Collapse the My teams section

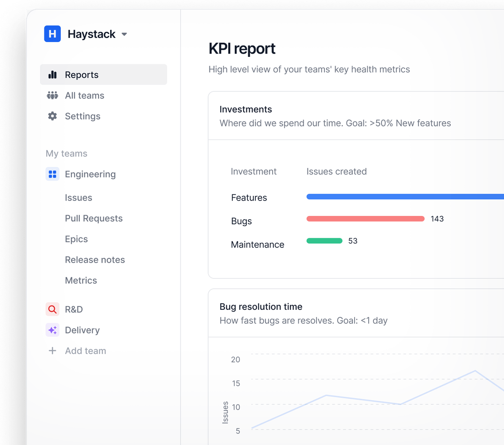[66, 153]
